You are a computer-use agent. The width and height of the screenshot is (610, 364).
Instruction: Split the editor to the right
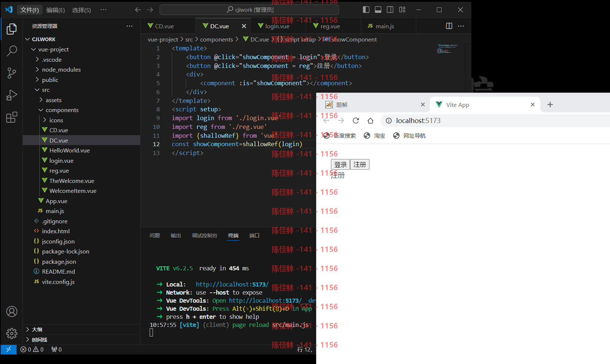pos(449,26)
